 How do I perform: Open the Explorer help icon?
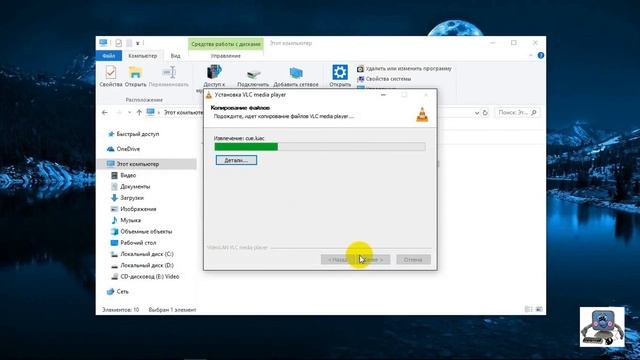point(540,56)
